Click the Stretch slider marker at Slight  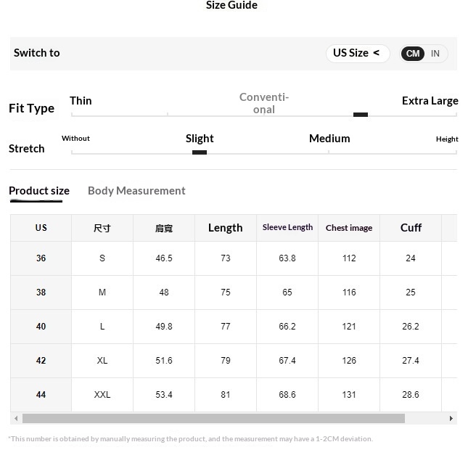point(200,152)
